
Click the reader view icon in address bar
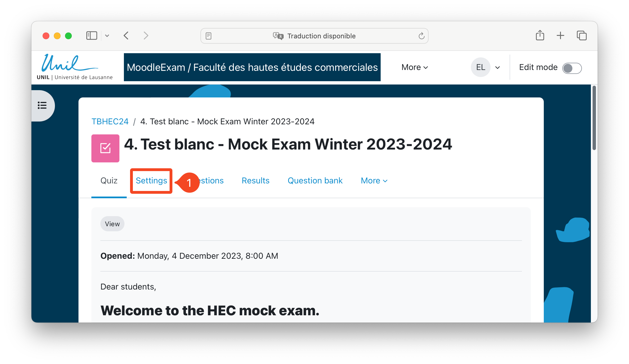[209, 36]
